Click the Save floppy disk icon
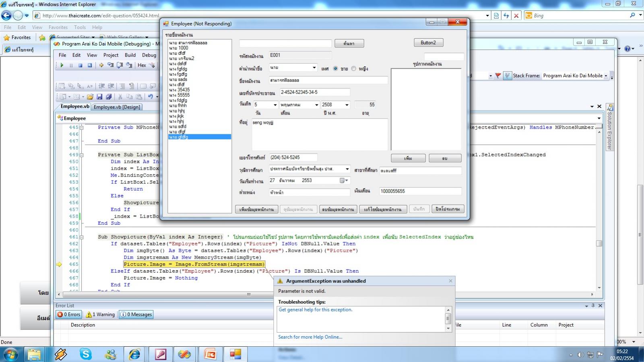The image size is (644, 362). (x=99, y=97)
